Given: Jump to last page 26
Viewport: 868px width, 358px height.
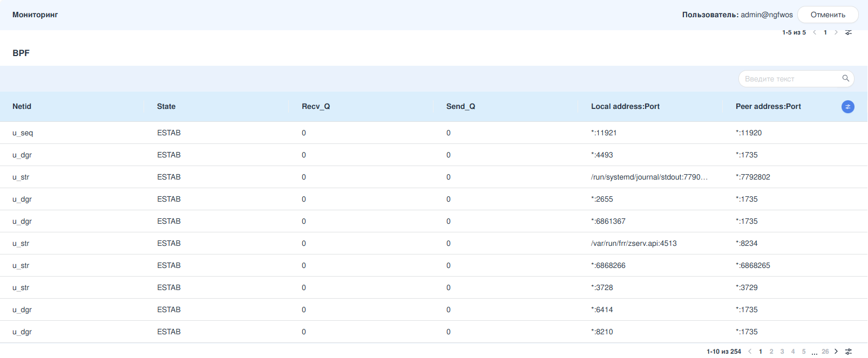Looking at the screenshot, I should (x=825, y=352).
